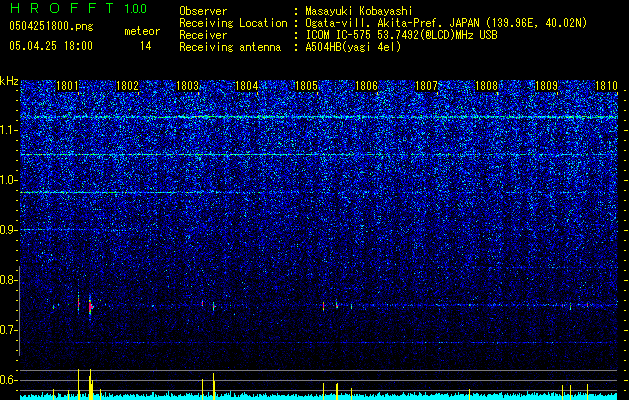Click the 1810 time marker
Screen dimensions: 629x400
coord(606,86)
